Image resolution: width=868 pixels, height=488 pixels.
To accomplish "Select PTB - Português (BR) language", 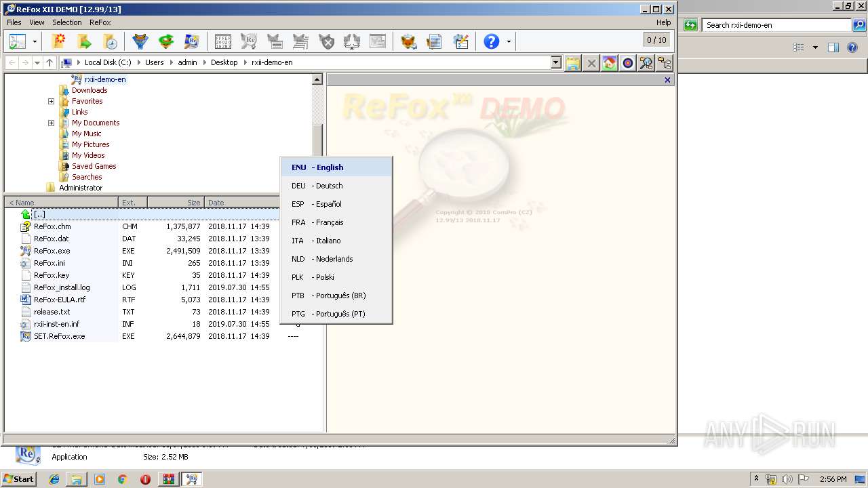I will [x=336, y=296].
